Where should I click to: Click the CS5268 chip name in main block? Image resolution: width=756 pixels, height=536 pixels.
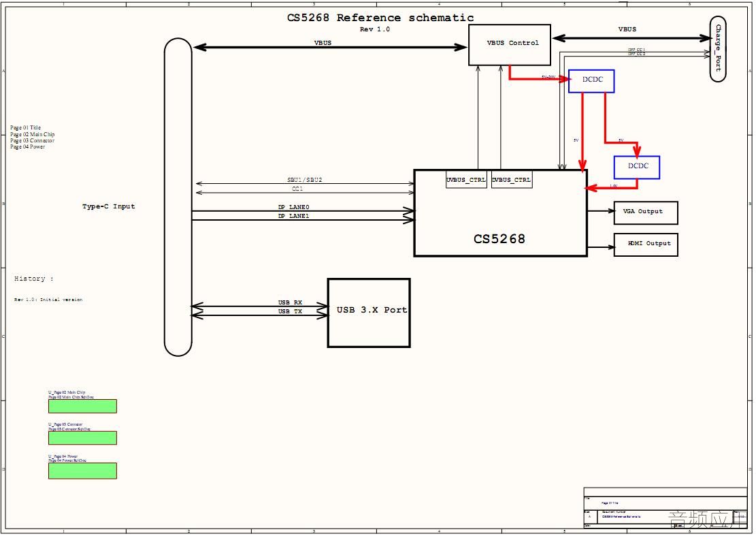[499, 239]
